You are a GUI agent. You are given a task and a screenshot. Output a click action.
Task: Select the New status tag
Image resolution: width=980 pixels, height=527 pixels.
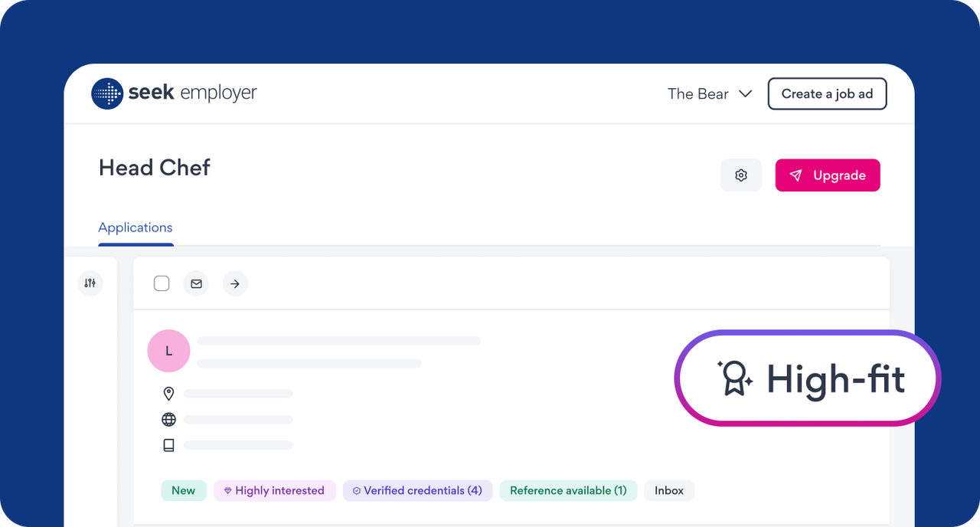click(x=184, y=491)
